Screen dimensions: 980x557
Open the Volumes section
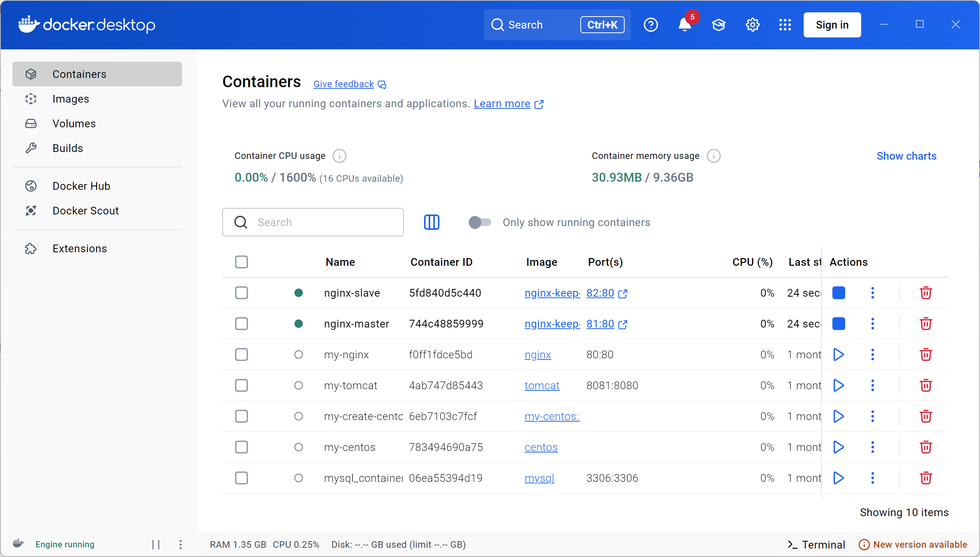[x=74, y=123]
